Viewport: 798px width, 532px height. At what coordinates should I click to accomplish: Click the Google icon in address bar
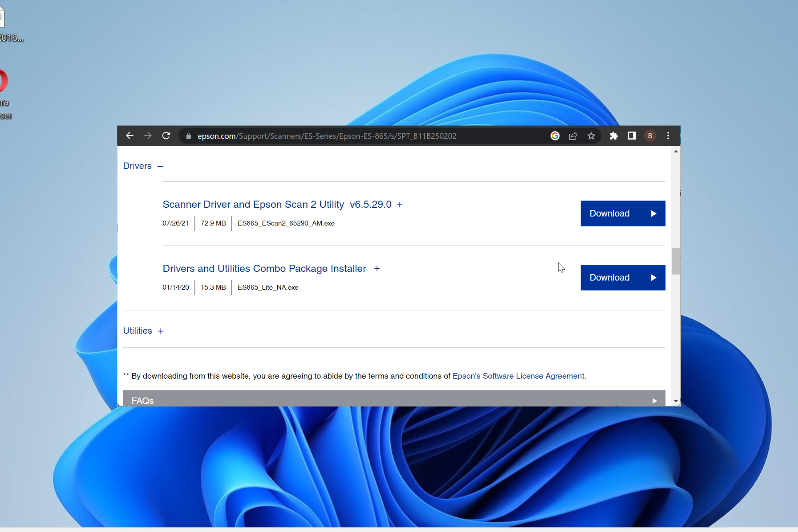(555, 136)
